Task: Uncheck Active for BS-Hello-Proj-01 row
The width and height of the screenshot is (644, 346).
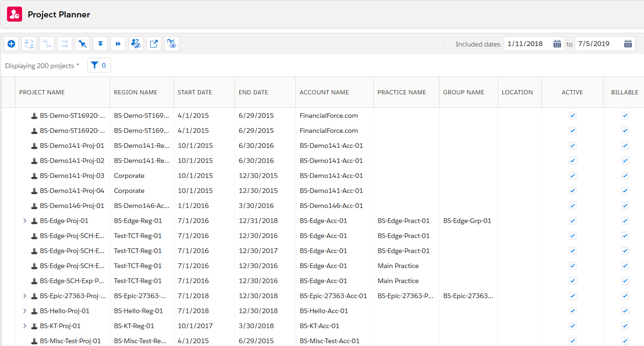Action: [572, 311]
